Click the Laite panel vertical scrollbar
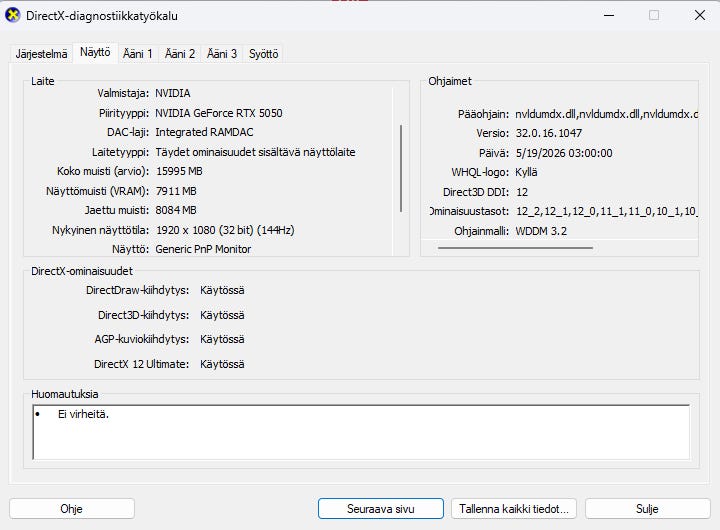Viewport: 720px width, 530px height. [x=401, y=168]
